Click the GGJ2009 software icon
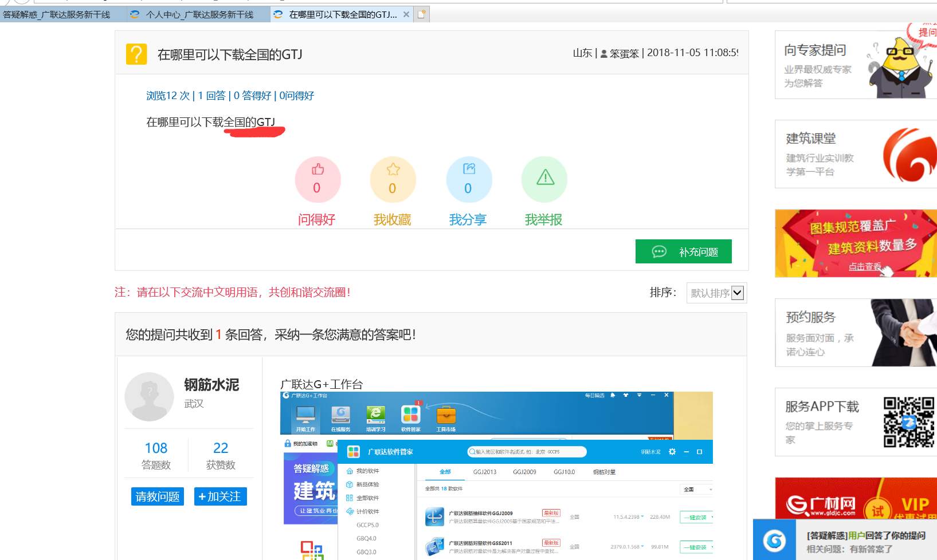The image size is (937, 560). [x=434, y=516]
